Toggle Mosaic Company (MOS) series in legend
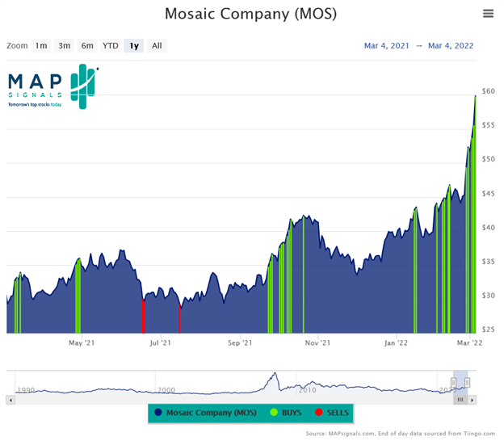The height and width of the screenshot is (441, 504). coord(205,413)
